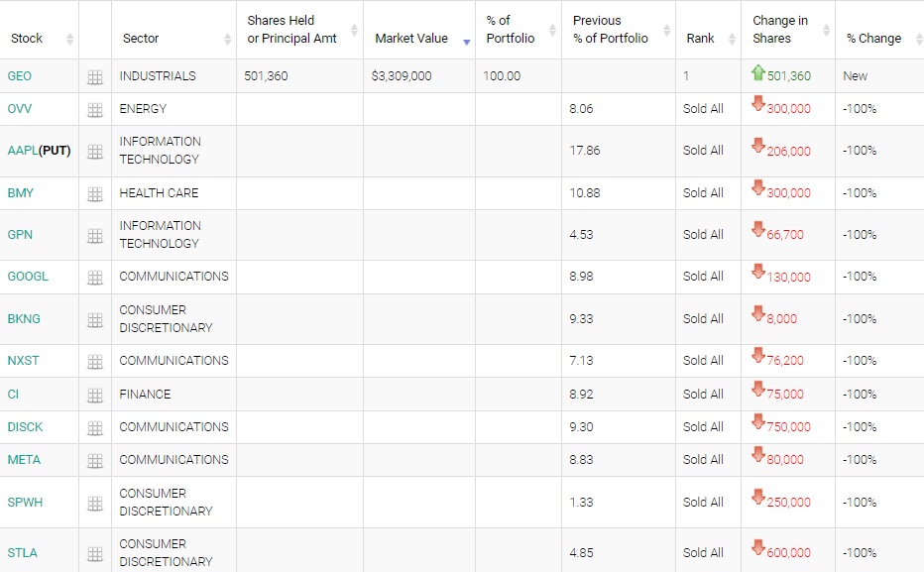Click the grid icon in the BMY row
This screenshot has height=572, width=924.
(x=95, y=194)
